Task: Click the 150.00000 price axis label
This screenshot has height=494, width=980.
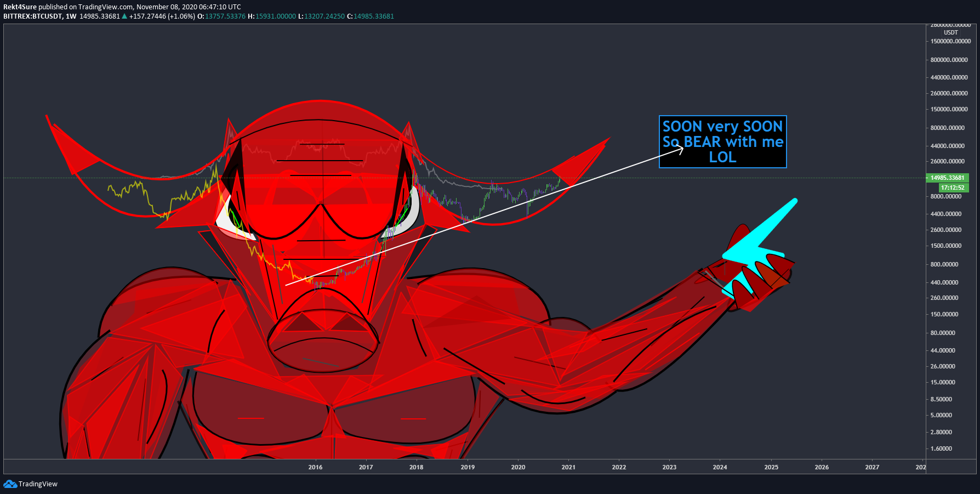Action: 944,314
